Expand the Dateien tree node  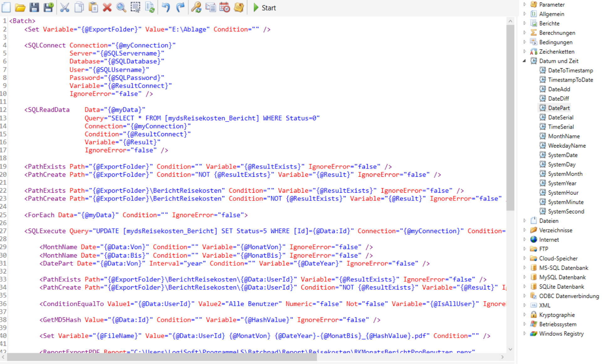(524, 221)
